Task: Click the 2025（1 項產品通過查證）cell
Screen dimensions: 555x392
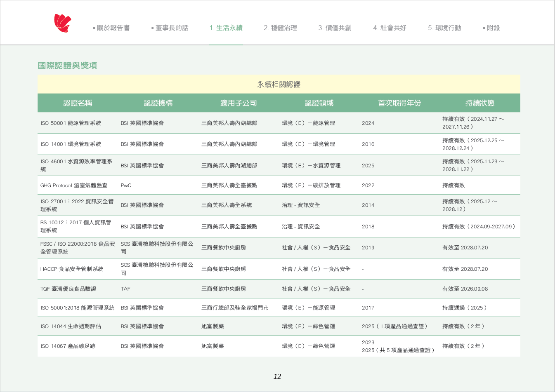Action: click(395, 326)
